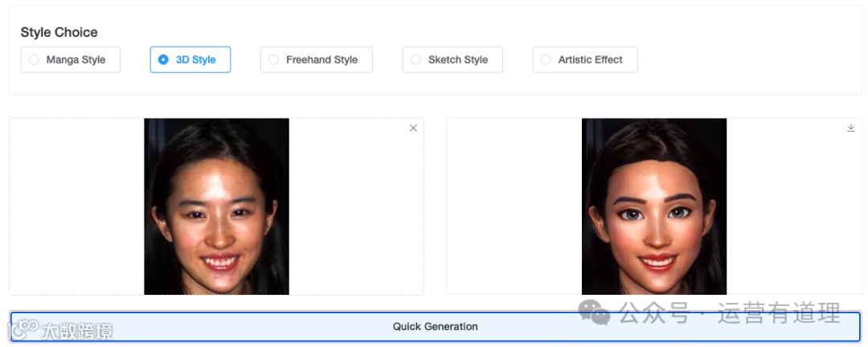Screen dimensions: 868x347
Task: Choose the Freehand Style radio circle
Action: 273,59
